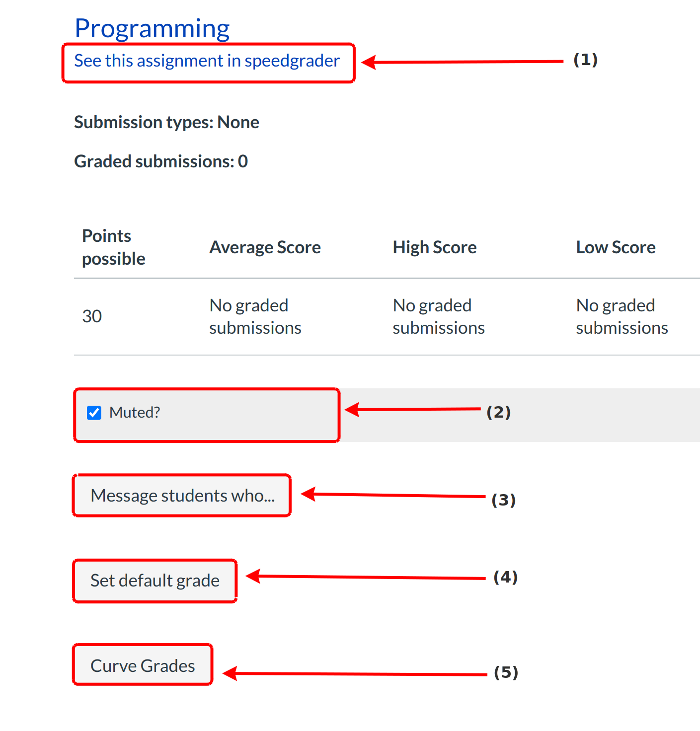Select the (5) annotation label

tap(506, 672)
